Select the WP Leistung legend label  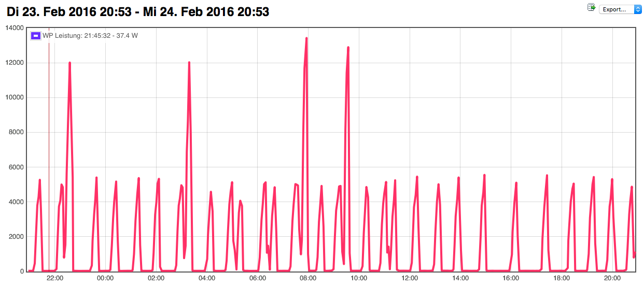click(x=90, y=36)
